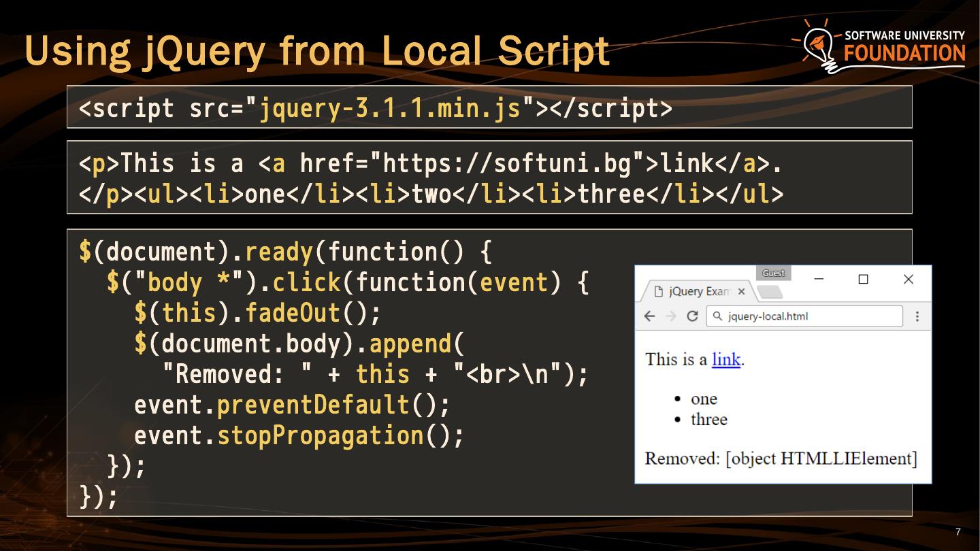The image size is (980, 551).
Task: Click the jquery-3.1.1.min.js script filename
Action: click(390, 108)
